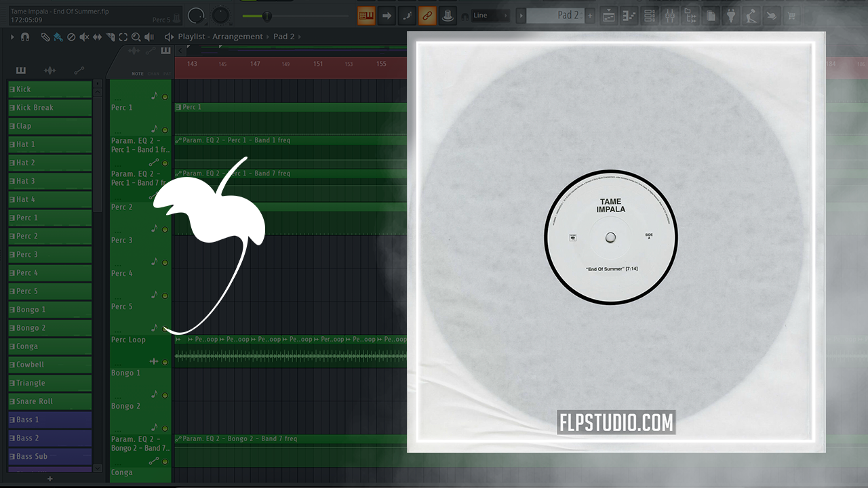The width and height of the screenshot is (868, 488).
Task: Open the Pad 2 pattern selector
Action: (x=555, y=16)
